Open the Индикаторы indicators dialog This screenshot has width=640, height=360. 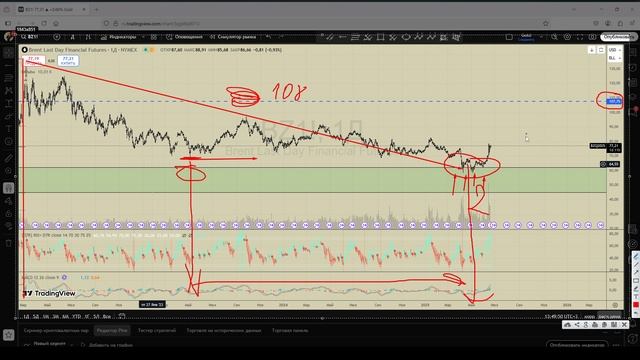[118, 37]
